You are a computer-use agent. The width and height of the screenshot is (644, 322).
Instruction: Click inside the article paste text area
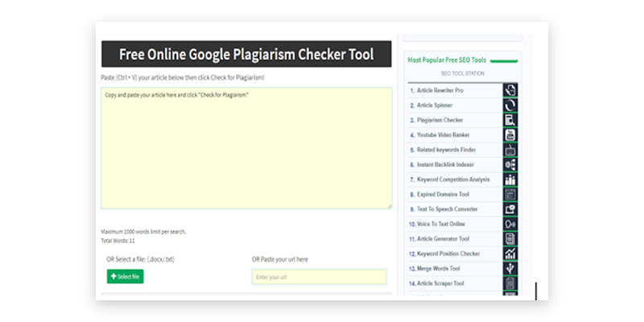246,148
